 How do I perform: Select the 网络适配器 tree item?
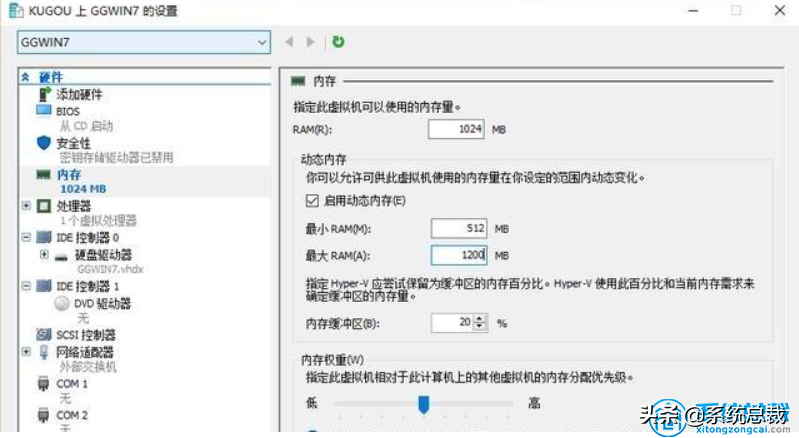point(85,352)
